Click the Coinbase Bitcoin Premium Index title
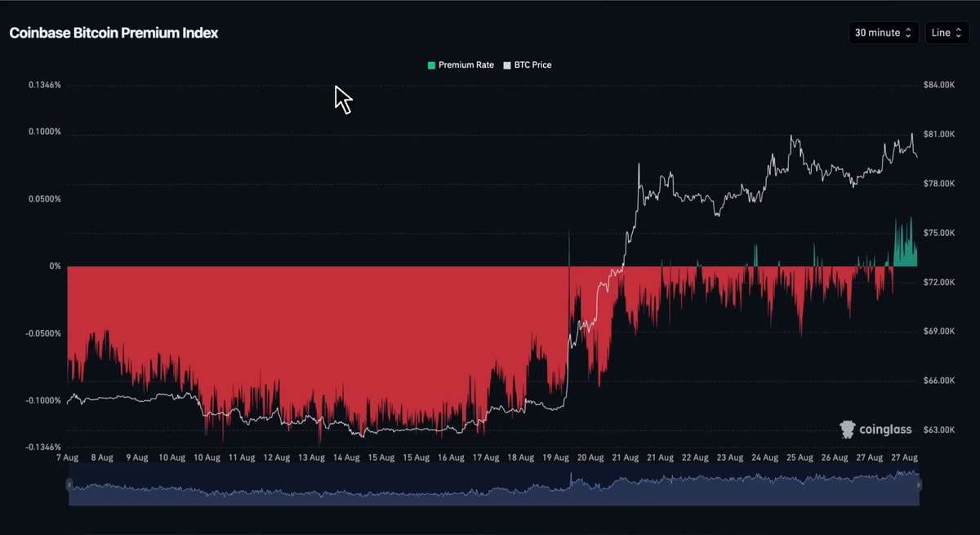980x535 pixels. 114,33
